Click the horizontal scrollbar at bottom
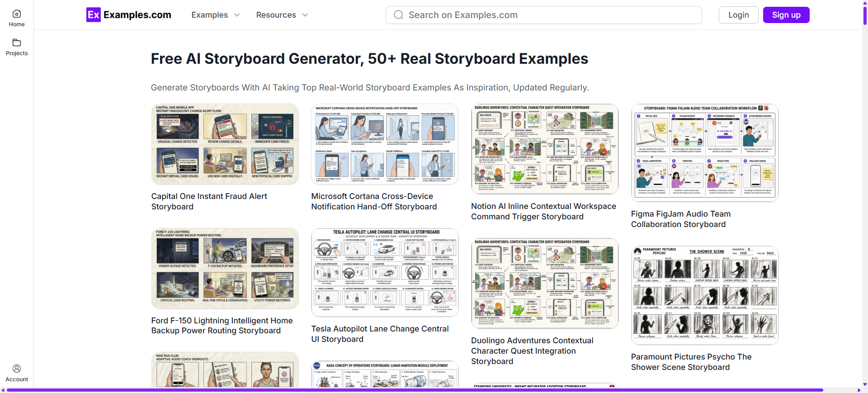868x393 pixels. (x=415, y=390)
